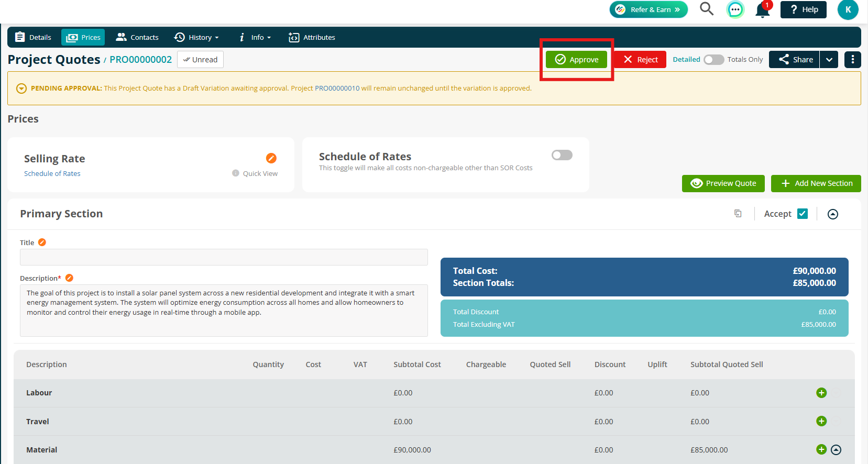Toggle Detailed / Totals Only switch

[x=713, y=60]
